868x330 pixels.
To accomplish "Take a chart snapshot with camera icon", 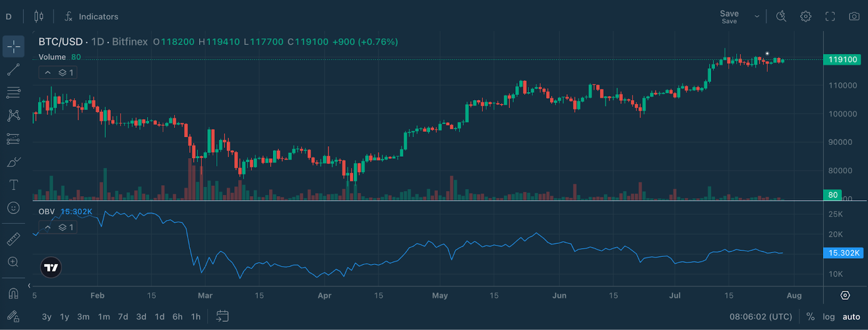I will [x=854, y=16].
